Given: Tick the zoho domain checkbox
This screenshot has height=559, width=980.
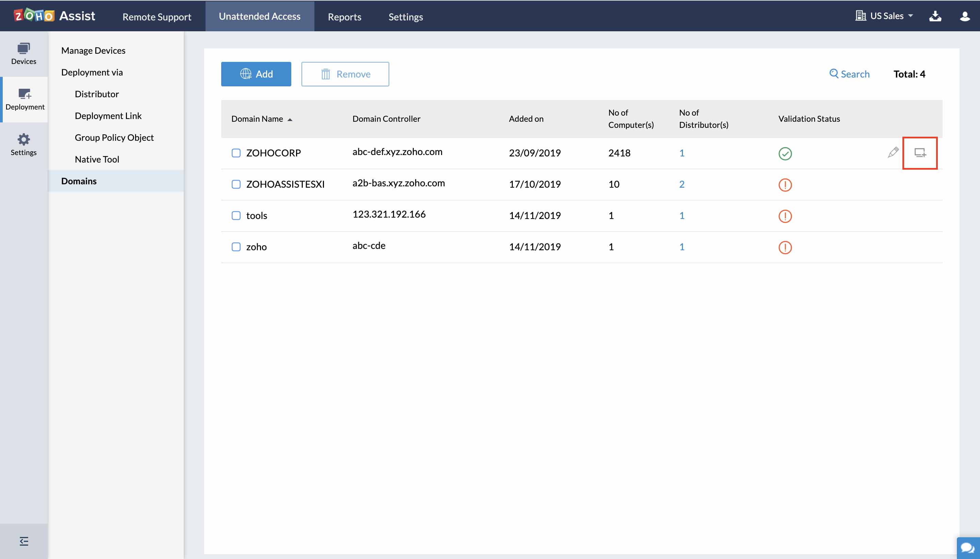Looking at the screenshot, I should pyautogui.click(x=236, y=247).
